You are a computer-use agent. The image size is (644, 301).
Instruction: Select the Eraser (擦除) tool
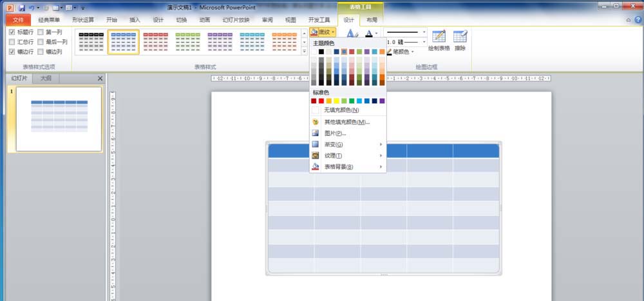point(460,40)
